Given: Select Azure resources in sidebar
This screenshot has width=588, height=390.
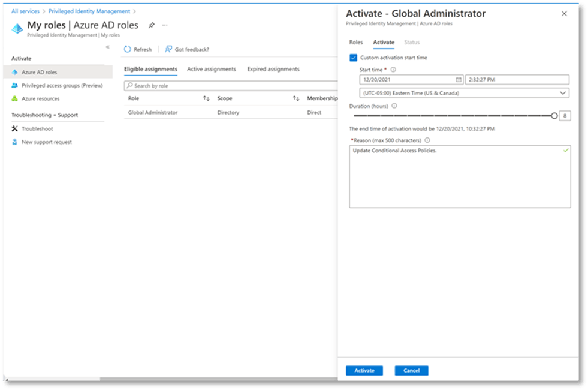Looking at the screenshot, I should (40, 98).
